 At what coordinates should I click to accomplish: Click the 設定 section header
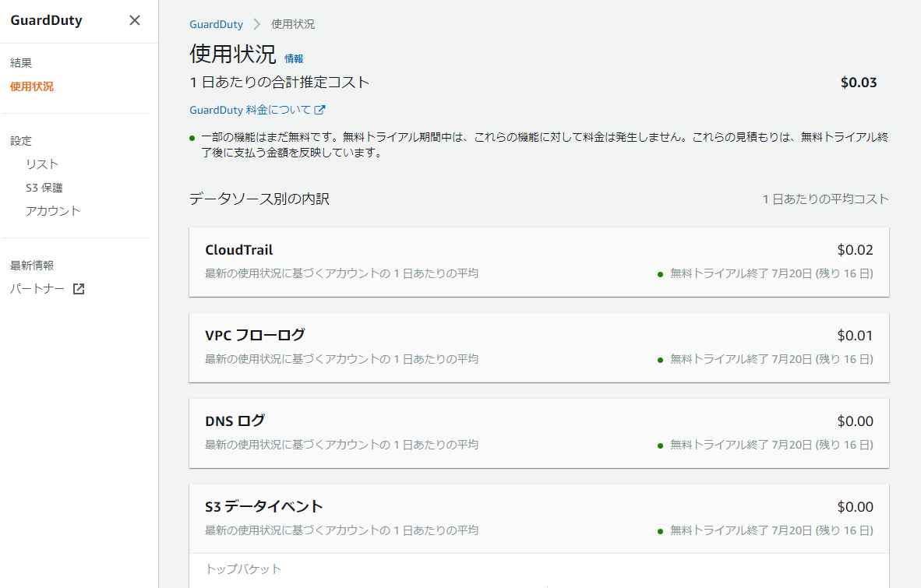21,141
